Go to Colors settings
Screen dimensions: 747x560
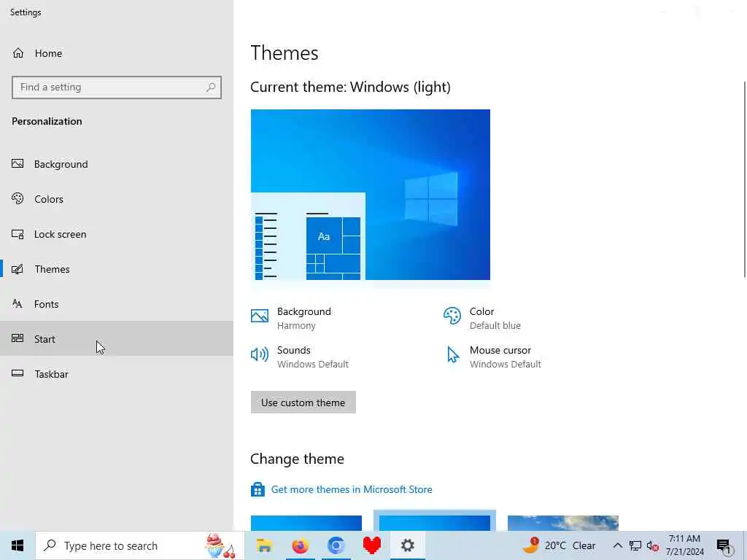click(117, 199)
